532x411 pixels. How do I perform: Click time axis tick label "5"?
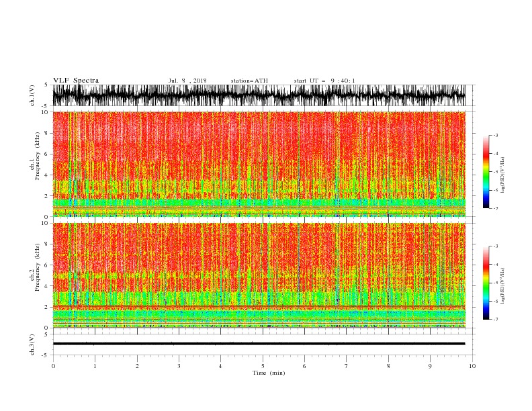[263, 366]
